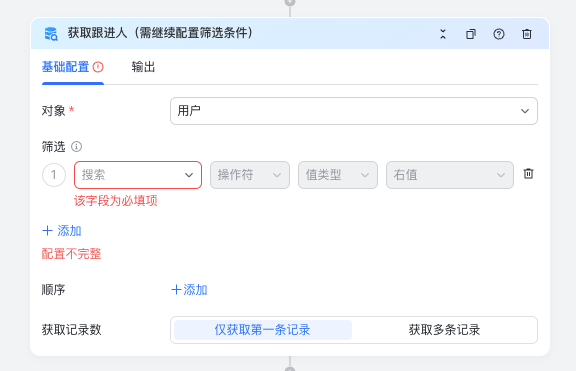The height and width of the screenshot is (371, 576).
Task: Delete the node with the header trash icon
Action: pos(527,34)
